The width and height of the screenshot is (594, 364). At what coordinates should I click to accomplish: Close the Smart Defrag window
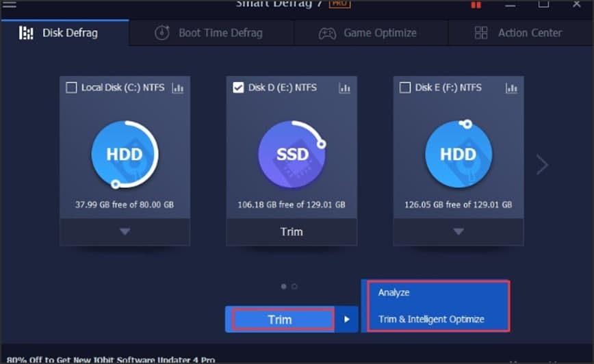(577, 4)
